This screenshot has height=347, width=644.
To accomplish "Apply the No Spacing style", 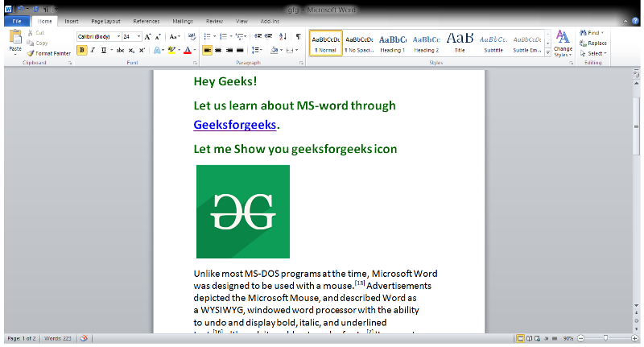I will 359,43.
